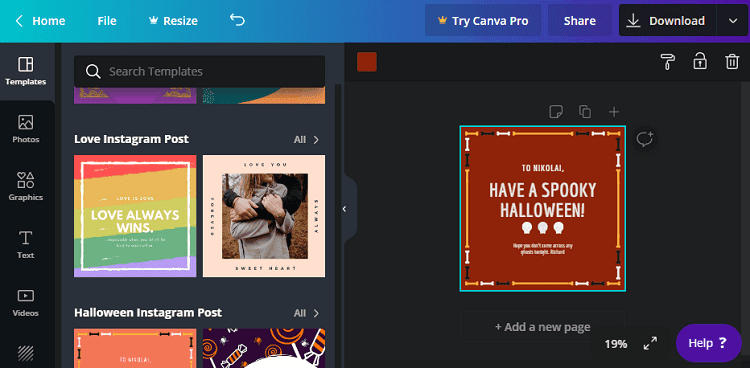Open the File menu
Screen dimensions: 750x368
[x=107, y=21]
